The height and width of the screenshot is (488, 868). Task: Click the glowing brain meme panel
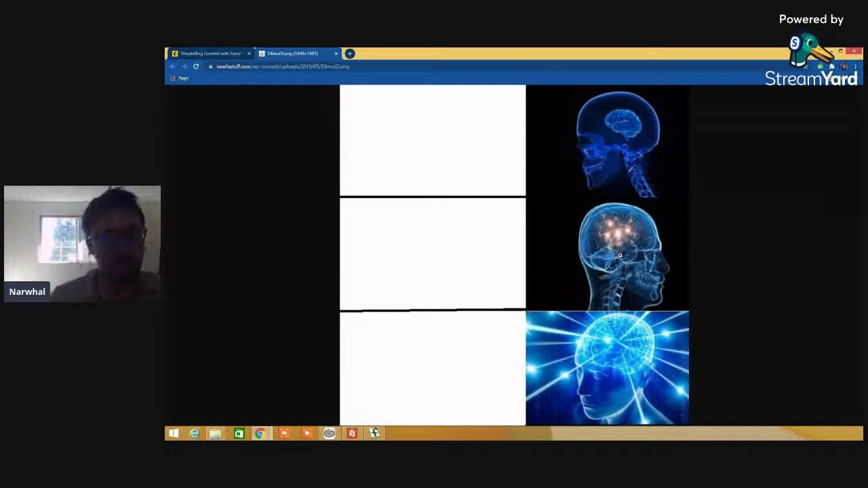tap(607, 368)
